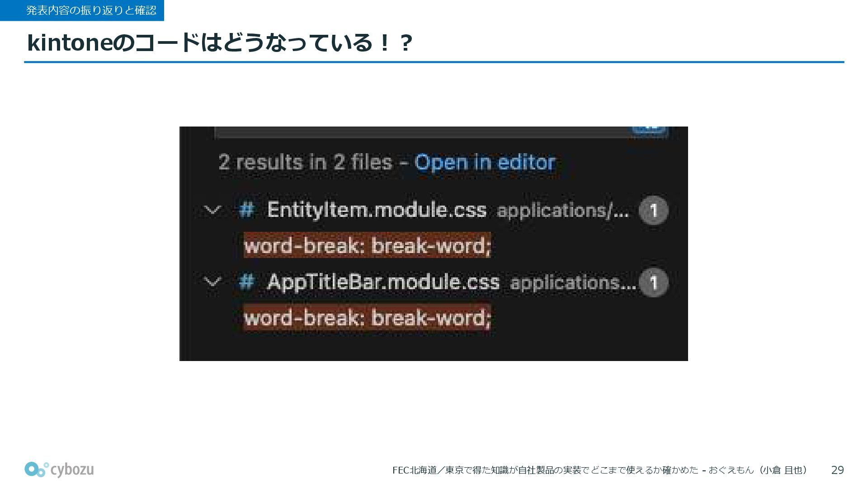The width and height of the screenshot is (868, 488).
Task: Click the section label '発表内容の振り返りと確認'
Action: (91, 10)
